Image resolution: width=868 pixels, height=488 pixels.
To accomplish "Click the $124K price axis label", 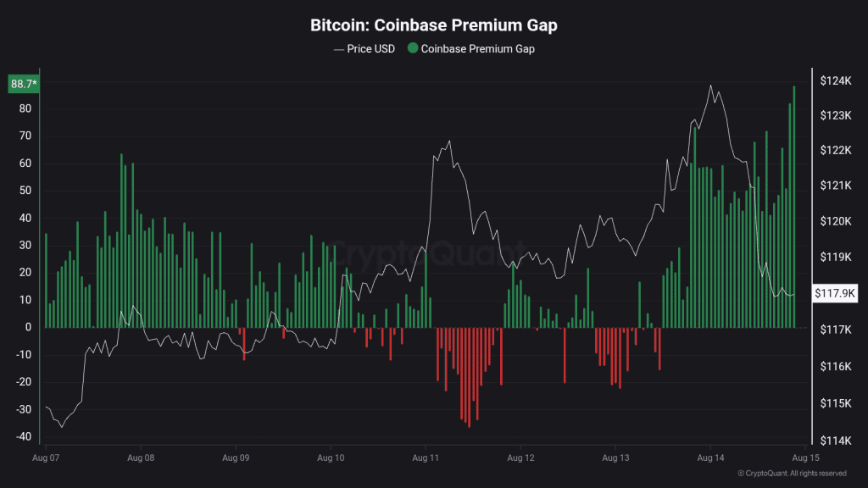I will point(835,80).
